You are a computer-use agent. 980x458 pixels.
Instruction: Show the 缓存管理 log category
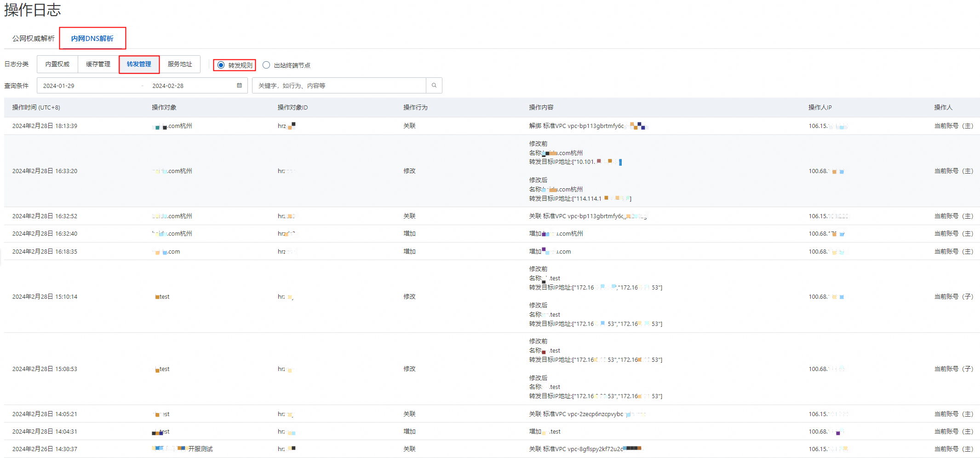[x=98, y=64]
